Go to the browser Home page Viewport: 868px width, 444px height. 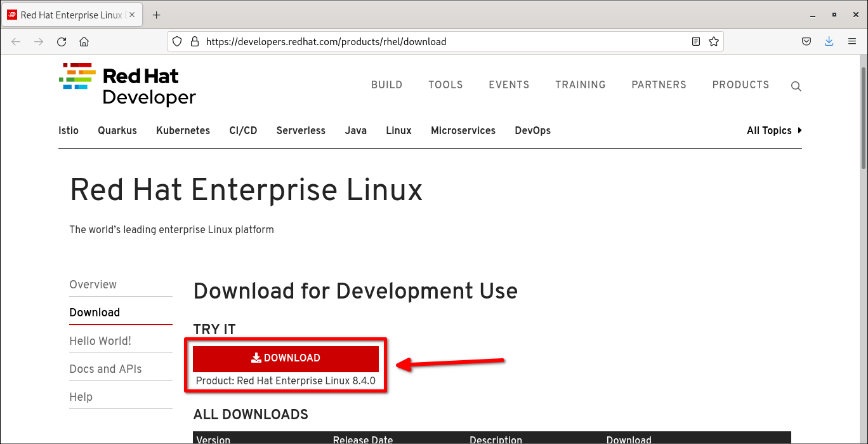(x=84, y=42)
